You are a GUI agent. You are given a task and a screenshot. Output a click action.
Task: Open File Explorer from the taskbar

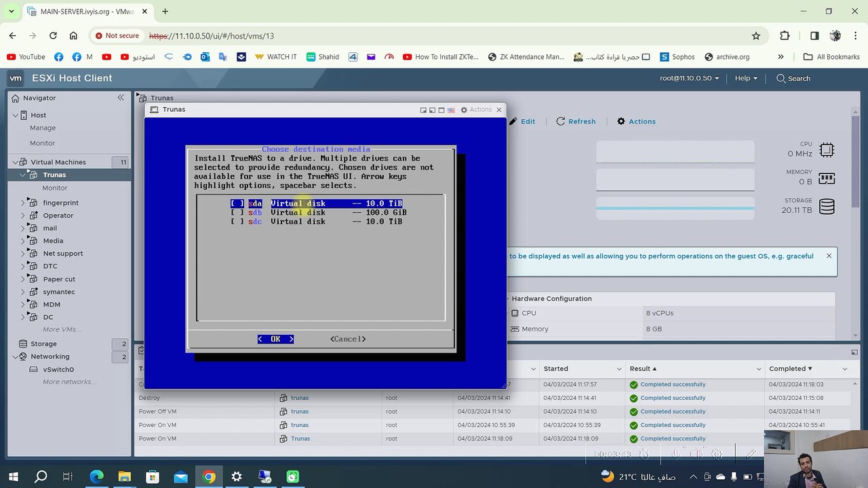[124, 476]
